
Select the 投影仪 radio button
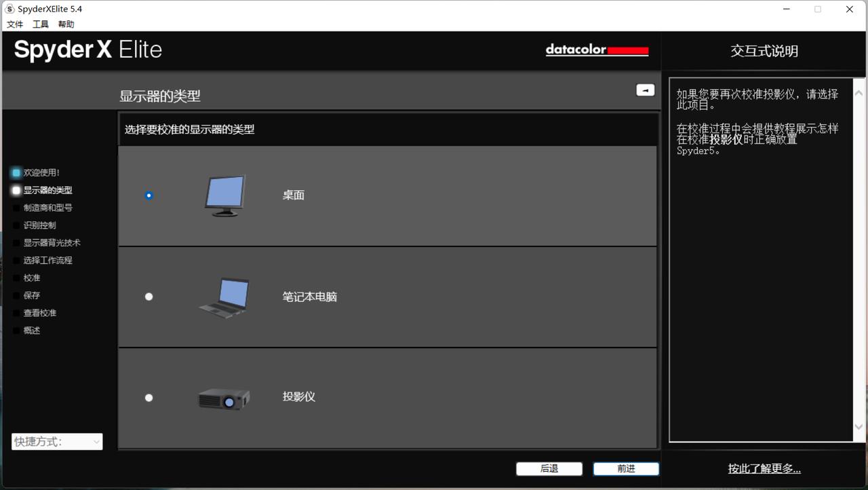click(149, 398)
